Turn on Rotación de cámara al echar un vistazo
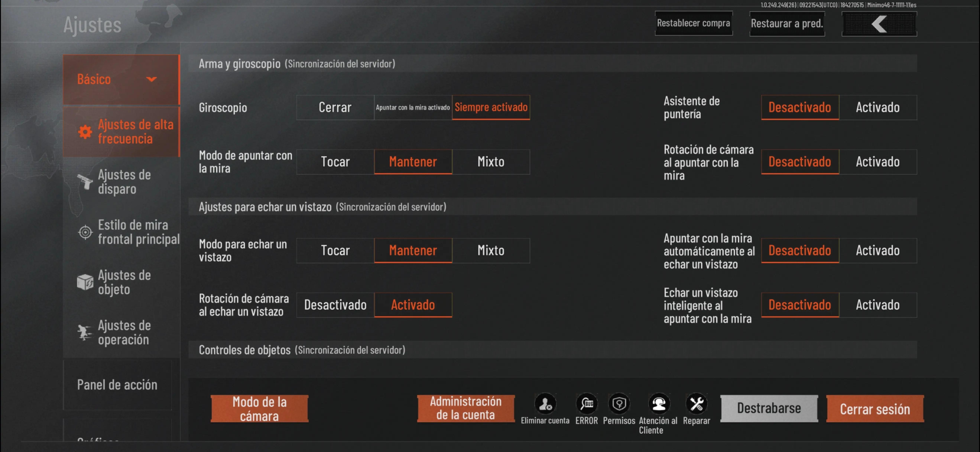 (x=413, y=305)
